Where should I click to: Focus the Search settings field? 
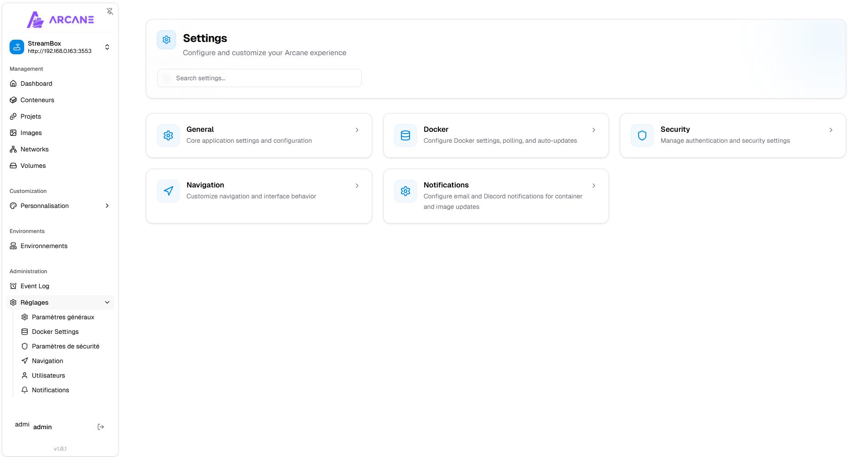(x=259, y=78)
